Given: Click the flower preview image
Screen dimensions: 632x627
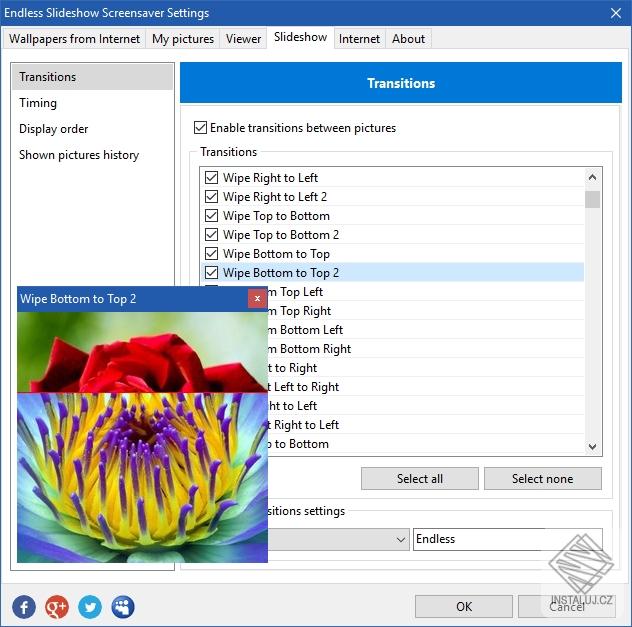Looking at the screenshot, I should tap(142, 437).
